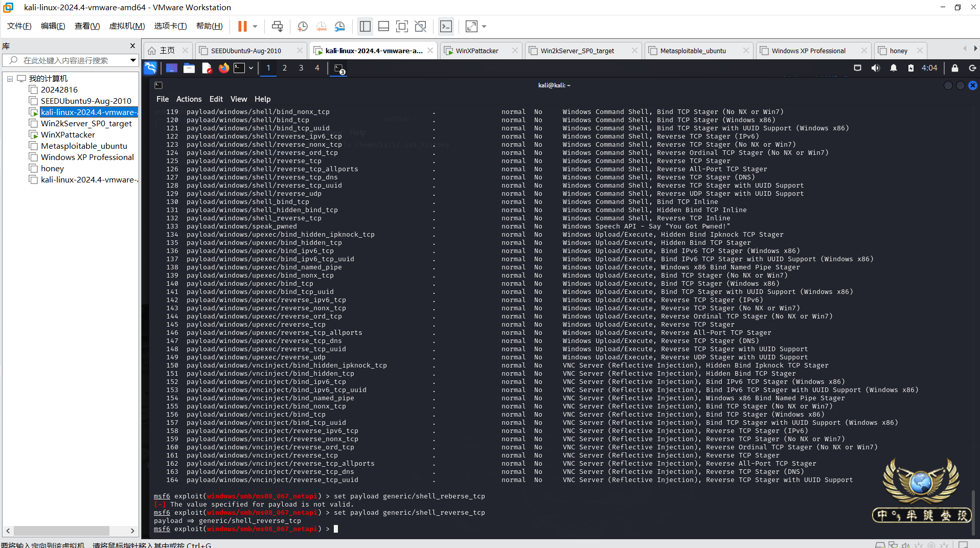The height and width of the screenshot is (548, 980).
Task: Expand the library search filter dropdown
Action: (x=133, y=60)
